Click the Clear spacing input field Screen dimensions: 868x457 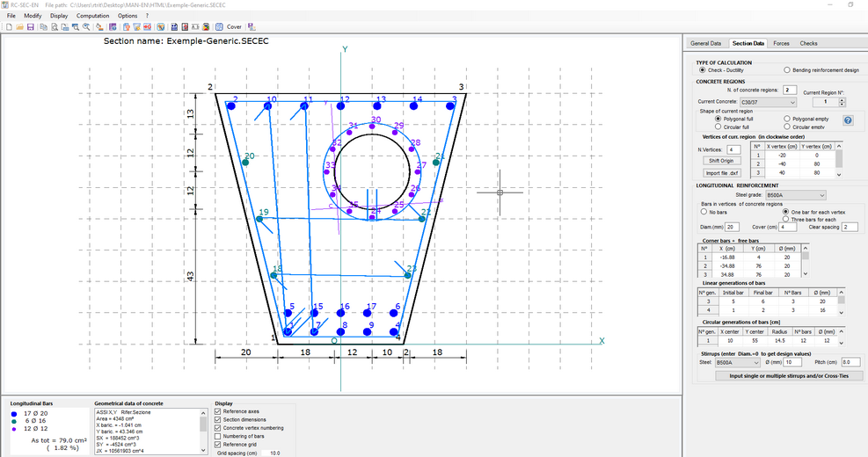tap(850, 228)
